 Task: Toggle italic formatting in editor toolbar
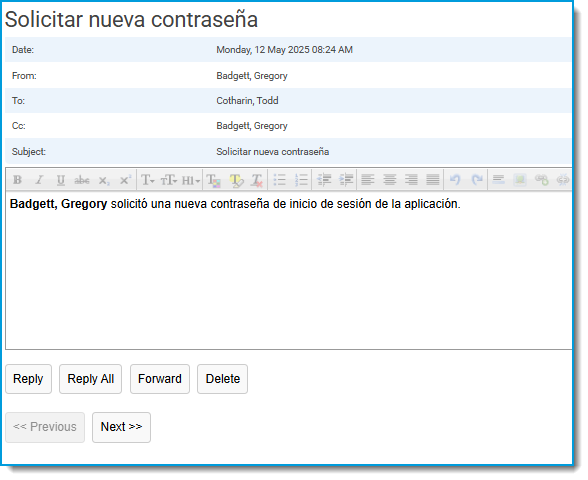39,180
